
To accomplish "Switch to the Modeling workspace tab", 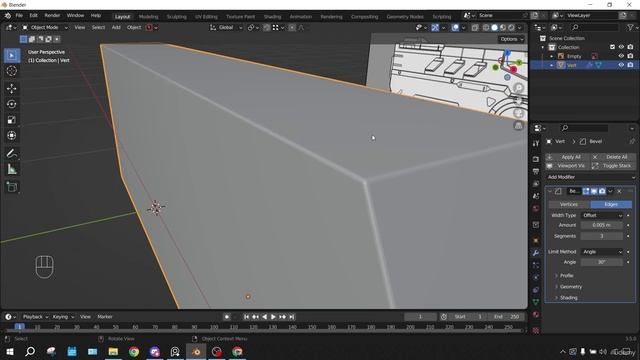I will click(x=148, y=17).
